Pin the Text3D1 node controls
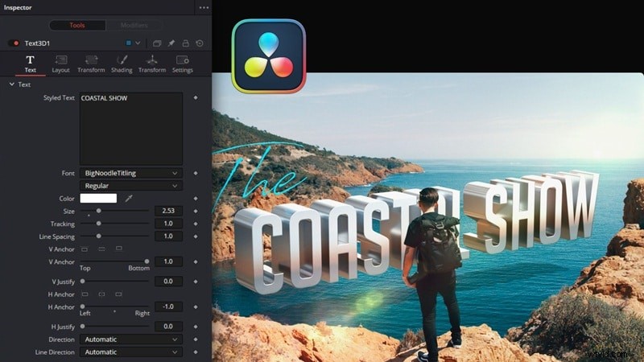The width and height of the screenshot is (644, 362). pos(171,43)
